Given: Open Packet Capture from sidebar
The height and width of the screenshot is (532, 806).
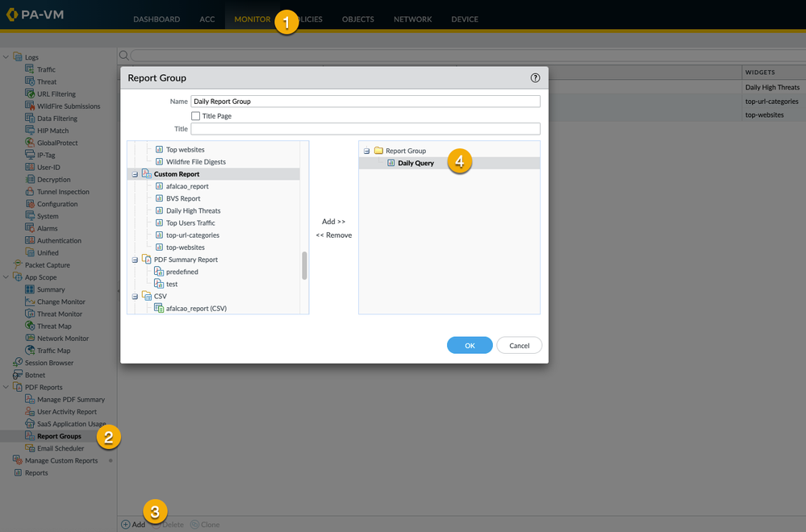Looking at the screenshot, I should (x=47, y=265).
